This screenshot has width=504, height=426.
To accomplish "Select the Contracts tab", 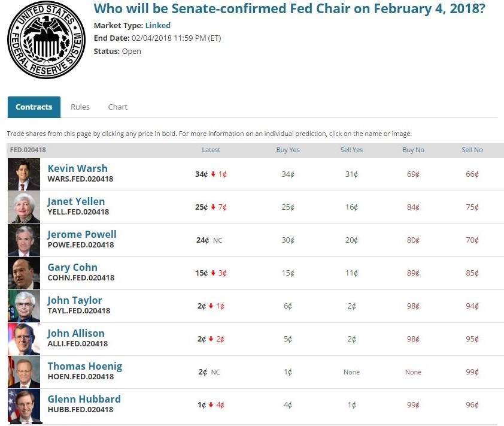I will pyautogui.click(x=34, y=107).
